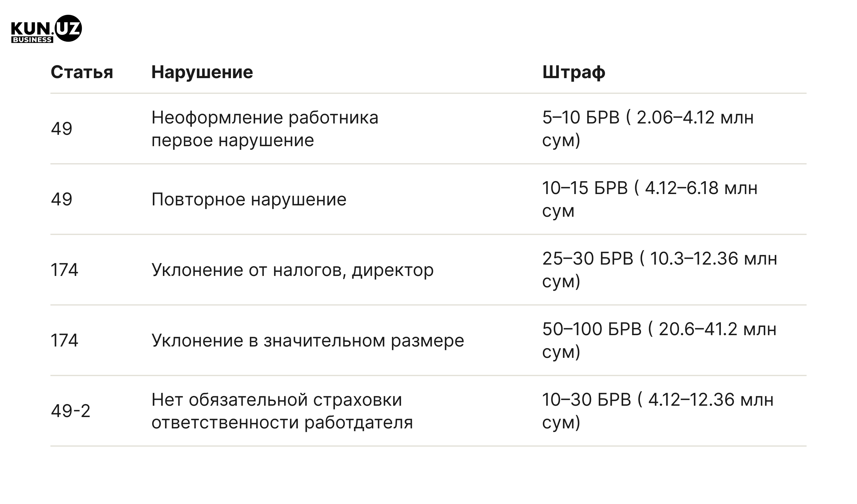Click the 5–10 БРВ fine cell

pos(648,129)
